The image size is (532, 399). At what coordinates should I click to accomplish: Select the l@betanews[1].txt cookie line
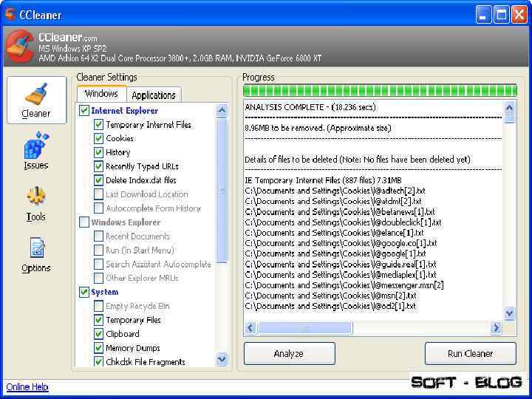340,212
